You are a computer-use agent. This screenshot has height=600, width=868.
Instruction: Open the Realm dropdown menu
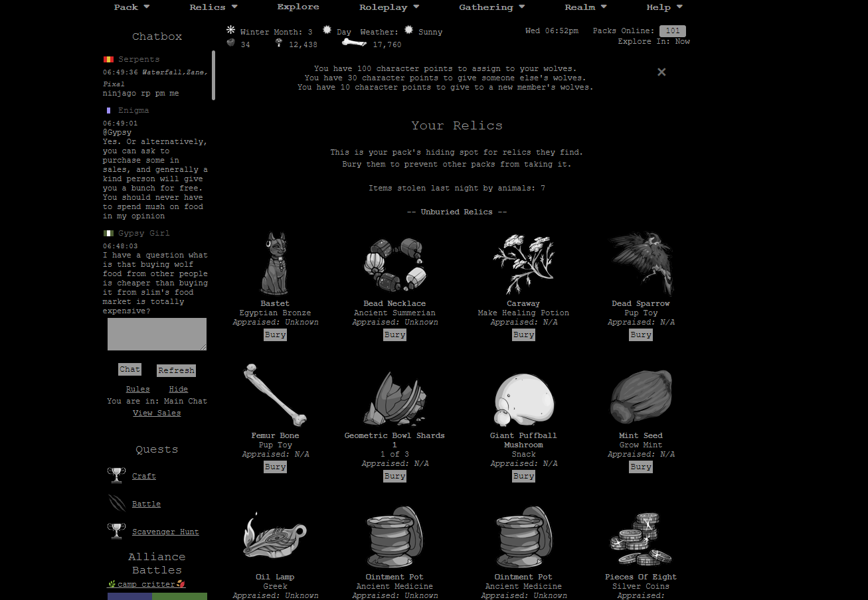click(x=586, y=7)
